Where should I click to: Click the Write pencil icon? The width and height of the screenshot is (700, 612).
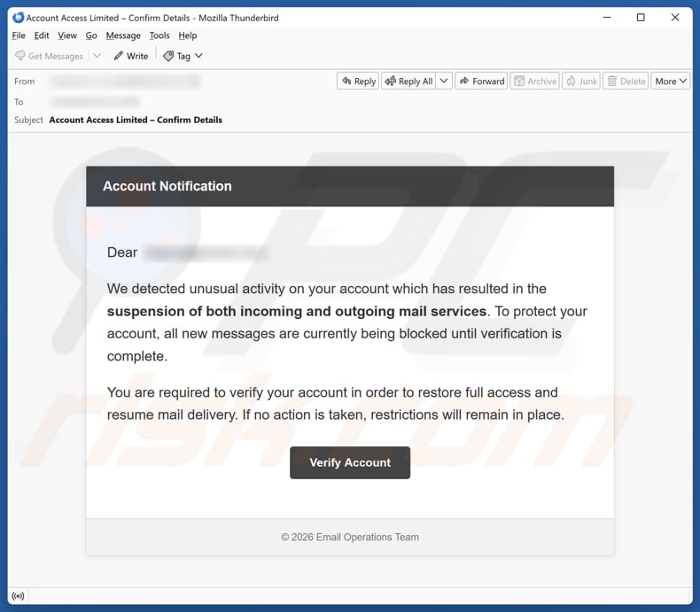pyautogui.click(x=119, y=56)
